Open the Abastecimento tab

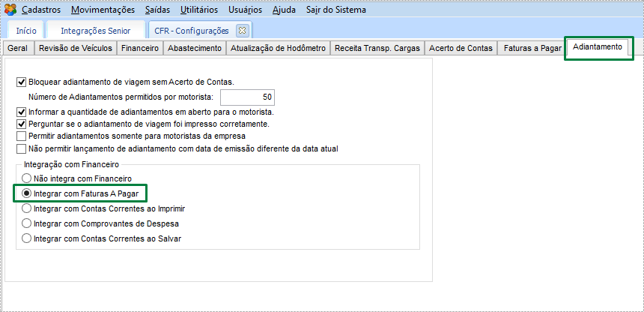point(195,48)
